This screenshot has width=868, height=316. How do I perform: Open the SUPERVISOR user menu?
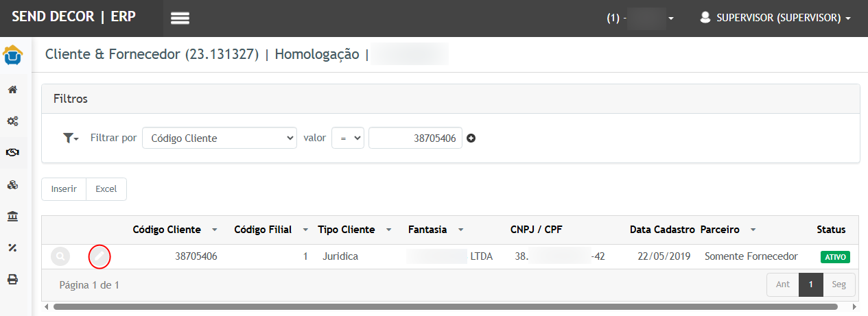pos(775,19)
